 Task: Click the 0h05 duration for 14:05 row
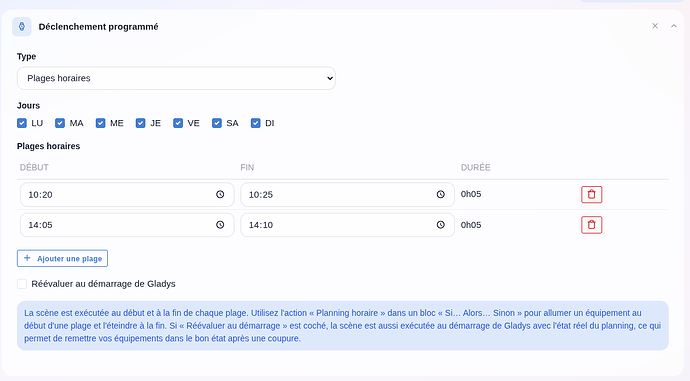[x=471, y=225]
